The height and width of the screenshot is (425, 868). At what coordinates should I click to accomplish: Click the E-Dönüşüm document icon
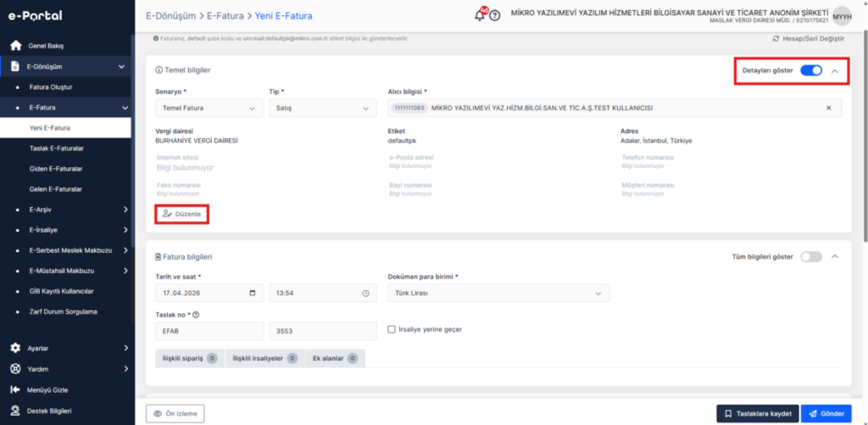pyautogui.click(x=15, y=66)
